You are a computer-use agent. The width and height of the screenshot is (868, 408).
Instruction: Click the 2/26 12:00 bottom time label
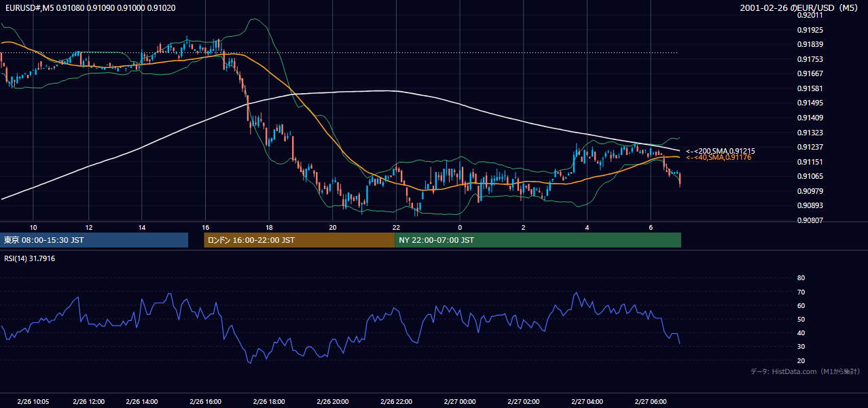tap(88, 402)
